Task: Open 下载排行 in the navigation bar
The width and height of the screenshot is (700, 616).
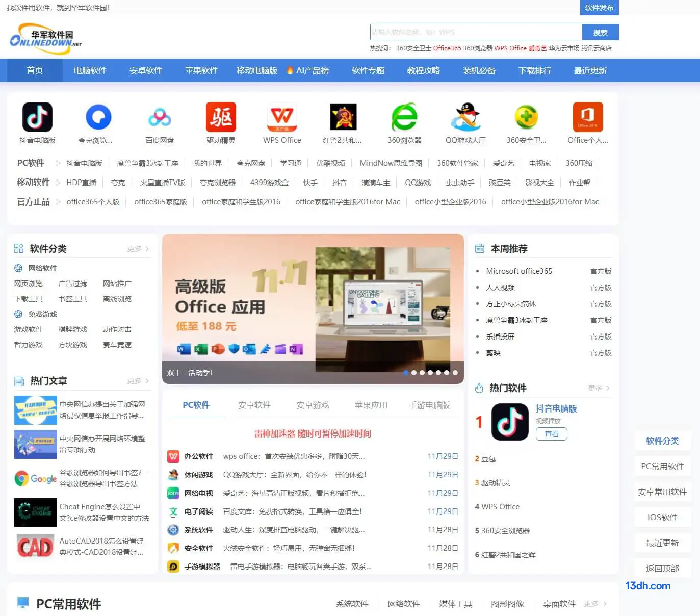Action: (535, 70)
